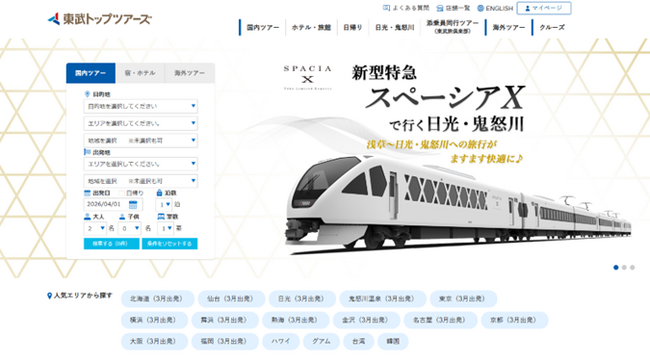Click the 人気エリアから探す pin icon
The width and height of the screenshot is (650, 363).
pyautogui.click(x=49, y=296)
